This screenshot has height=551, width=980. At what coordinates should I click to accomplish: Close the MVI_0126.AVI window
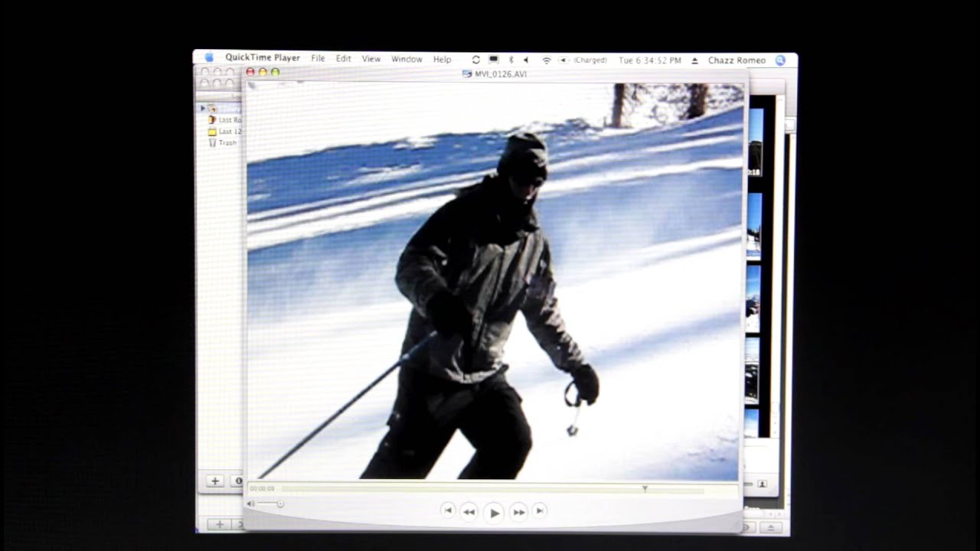[250, 72]
